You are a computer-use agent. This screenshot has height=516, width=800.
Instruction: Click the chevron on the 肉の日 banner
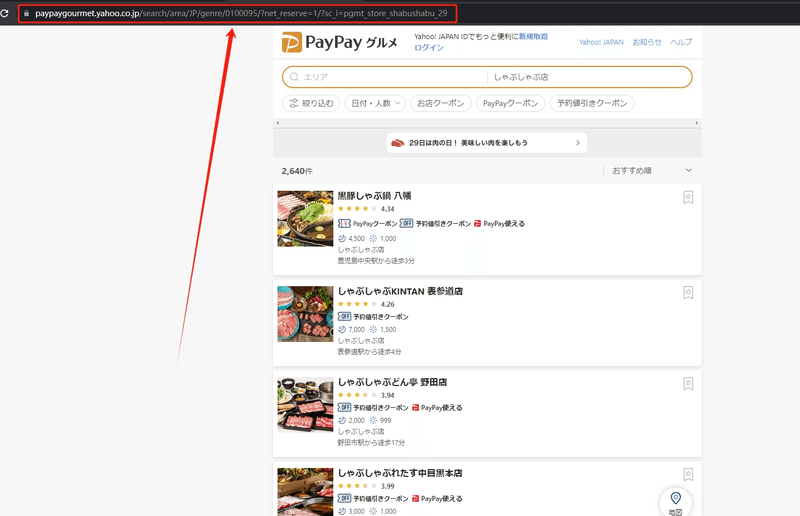[x=578, y=143]
